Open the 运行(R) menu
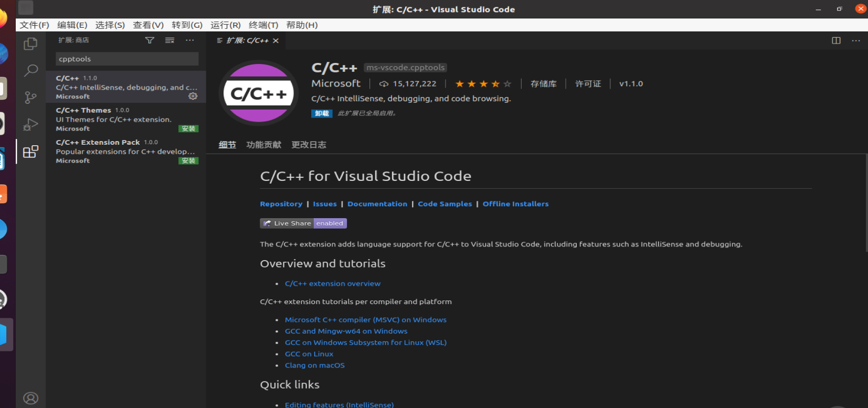Screen dimensions: 868x408 [x=226, y=25]
